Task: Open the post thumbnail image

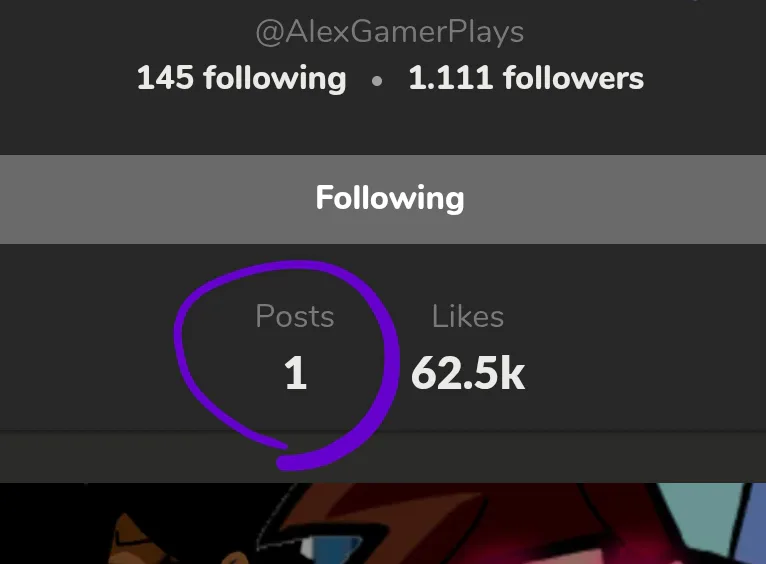Action: click(383, 523)
